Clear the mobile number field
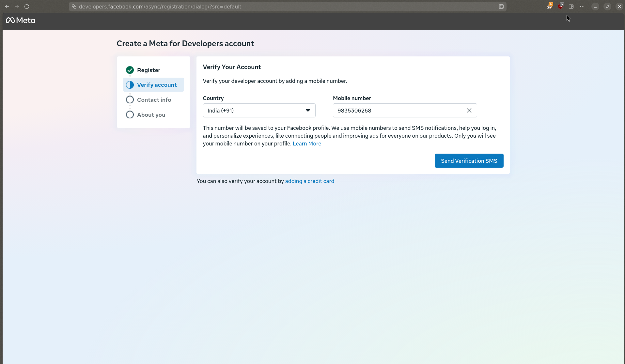This screenshot has height=364, width=625. [x=469, y=111]
